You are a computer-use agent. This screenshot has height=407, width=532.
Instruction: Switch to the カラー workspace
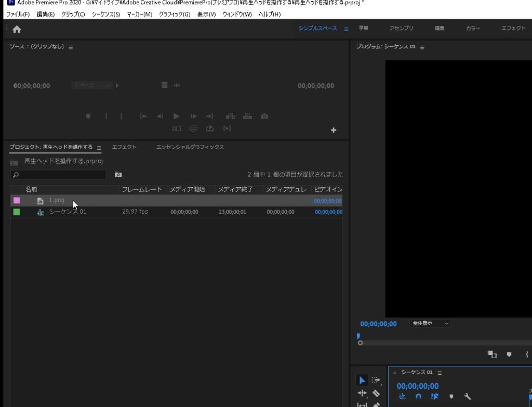coord(473,29)
